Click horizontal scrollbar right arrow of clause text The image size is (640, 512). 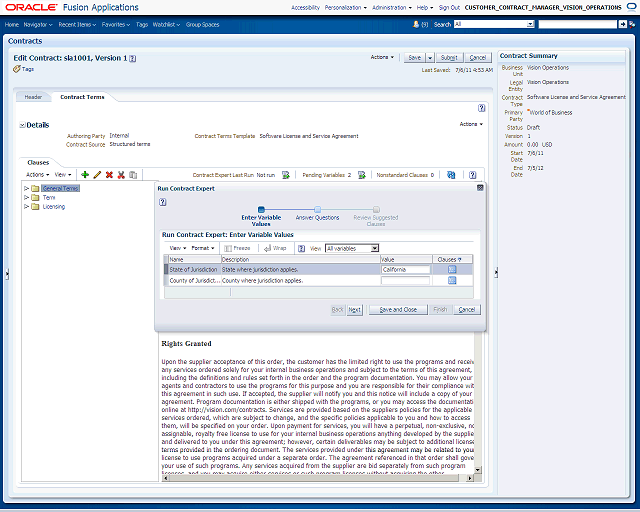pyautogui.click(x=470, y=478)
